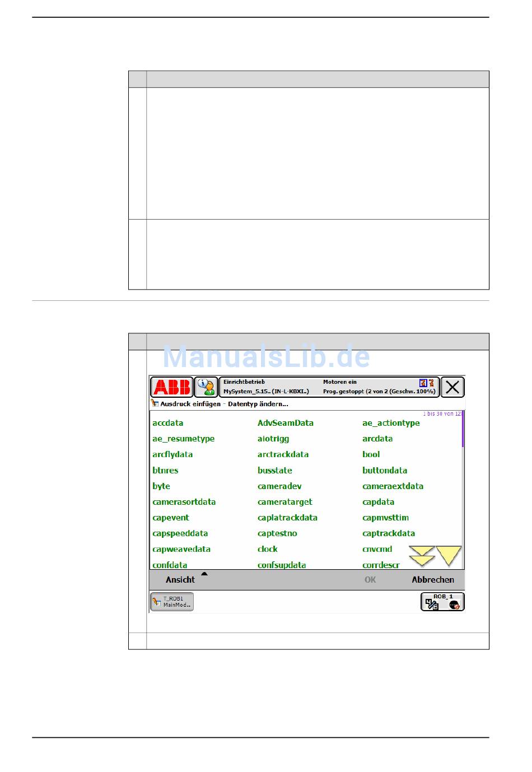
Task: Choose AdvSeamData from the list
Action: 285,423
